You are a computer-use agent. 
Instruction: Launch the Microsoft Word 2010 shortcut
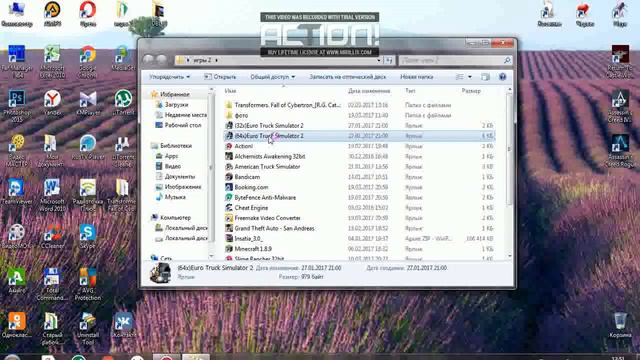click(x=52, y=195)
